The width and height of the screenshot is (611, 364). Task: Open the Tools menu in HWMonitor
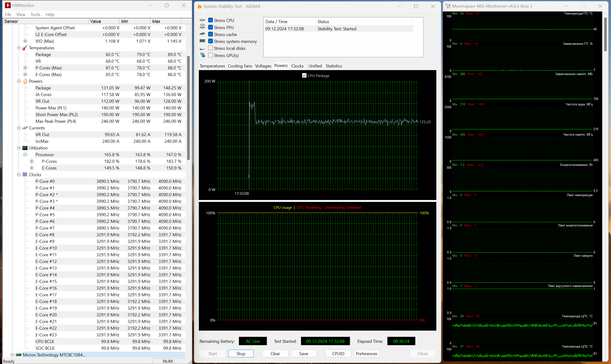pyautogui.click(x=35, y=15)
